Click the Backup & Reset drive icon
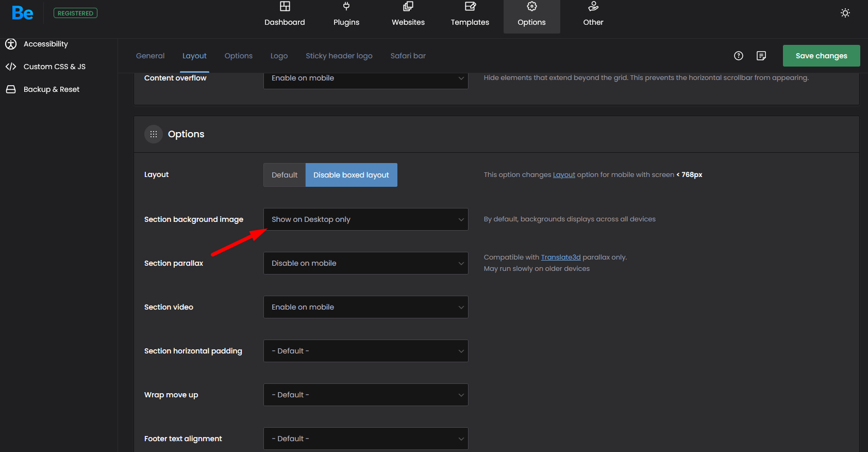 [x=11, y=89]
